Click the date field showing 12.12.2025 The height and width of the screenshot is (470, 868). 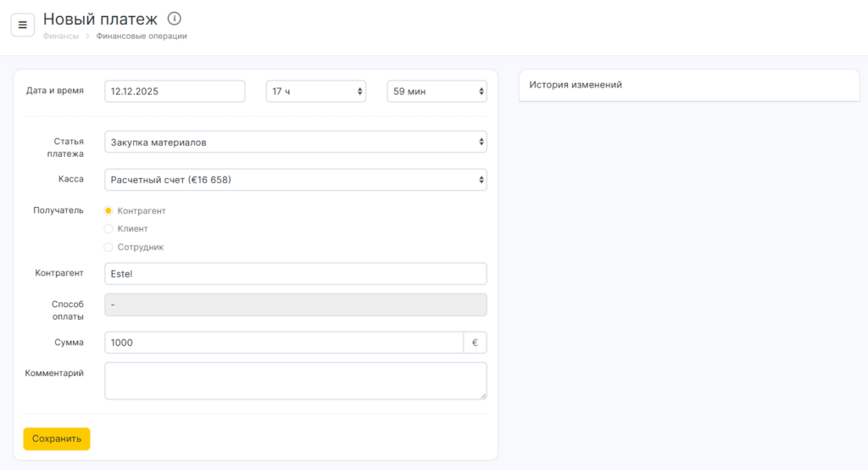coord(175,92)
